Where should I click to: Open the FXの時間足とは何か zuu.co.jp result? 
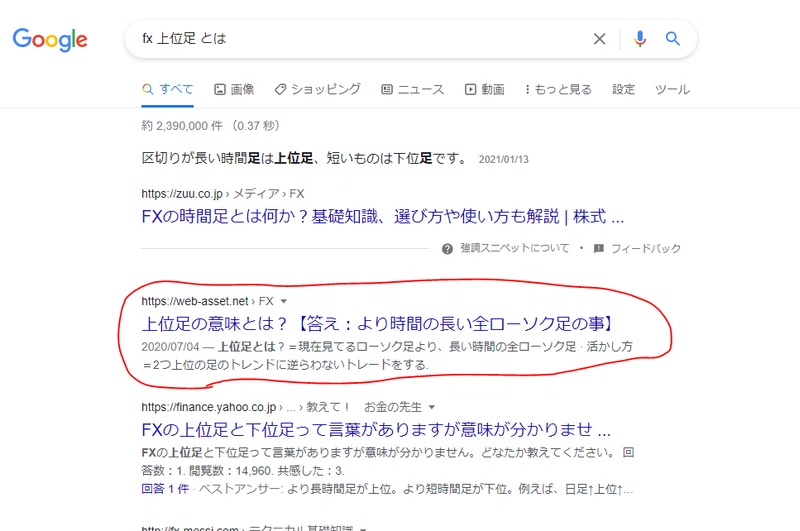coord(383,217)
